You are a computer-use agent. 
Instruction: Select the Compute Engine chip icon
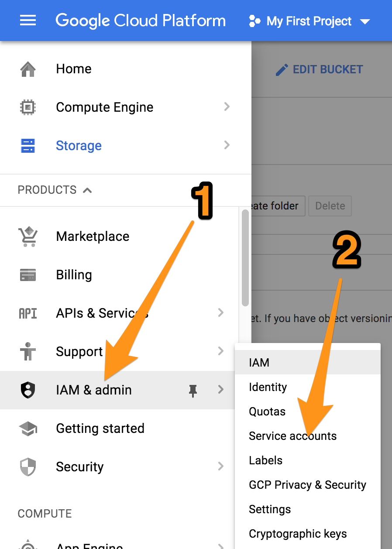28,107
